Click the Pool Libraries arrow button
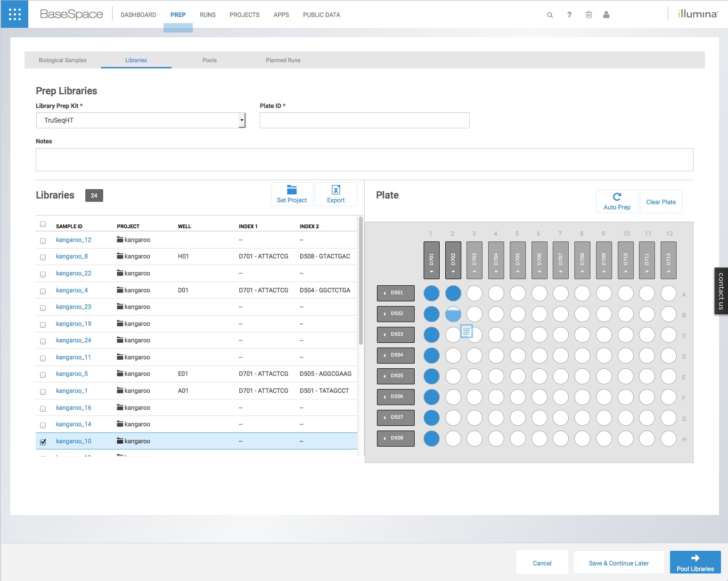Screen dimensions: 728x581 (x=695, y=562)
